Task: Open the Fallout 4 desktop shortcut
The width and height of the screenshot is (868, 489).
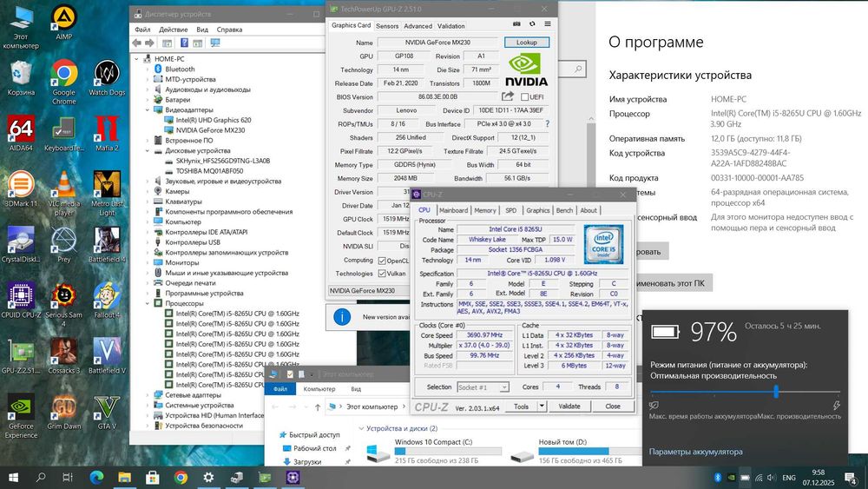Action: (107, 301)
